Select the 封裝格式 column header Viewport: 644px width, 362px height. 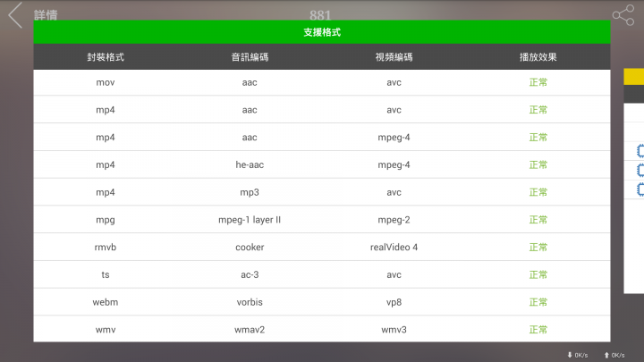point(106,57)
